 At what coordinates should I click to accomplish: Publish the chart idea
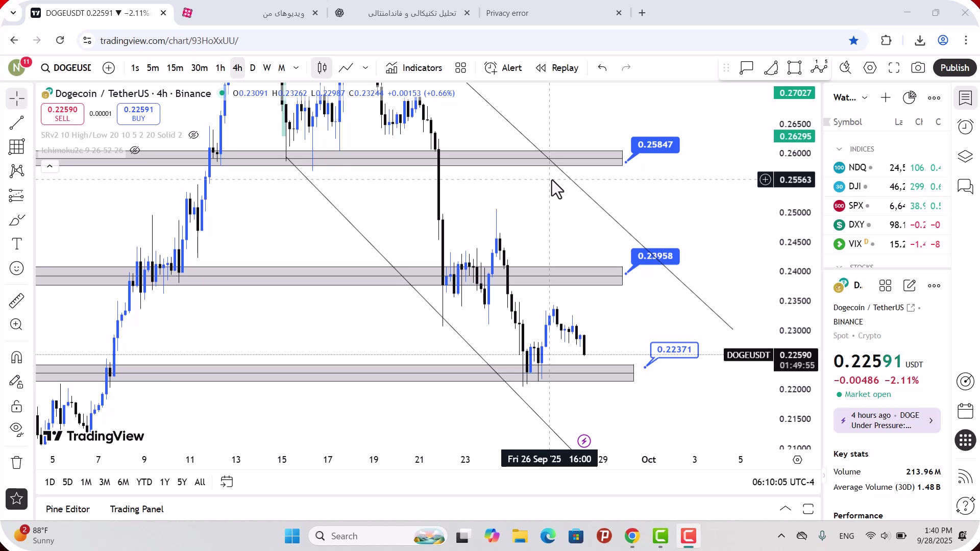click(954, 68)
